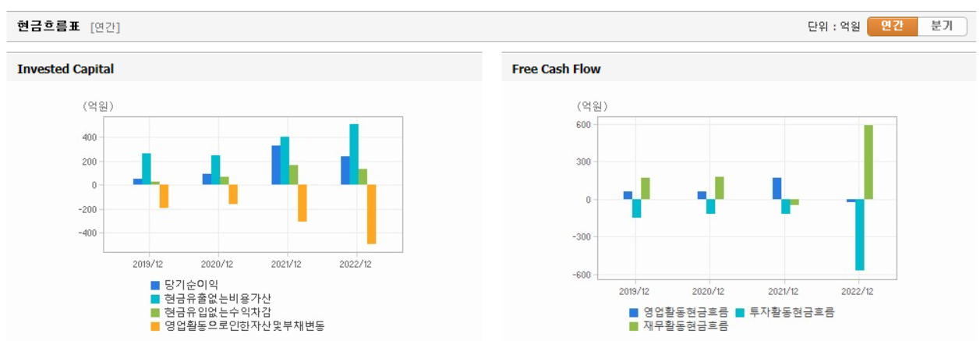The width and height of the screenshot is (980, 341).
Task: Click the 2020/12 green bar in Free Cash Flow
Action: [x=719, y=188]
